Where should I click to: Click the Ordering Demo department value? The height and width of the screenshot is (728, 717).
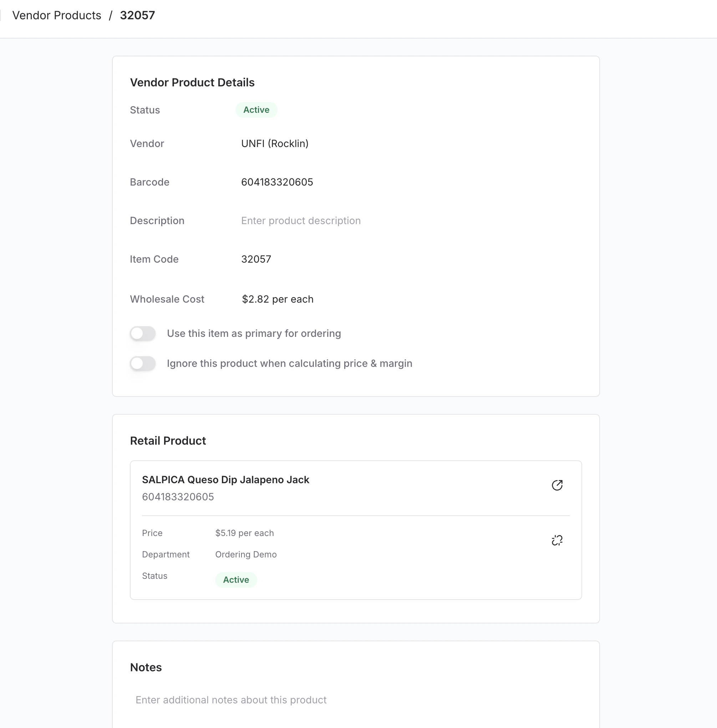245,554
